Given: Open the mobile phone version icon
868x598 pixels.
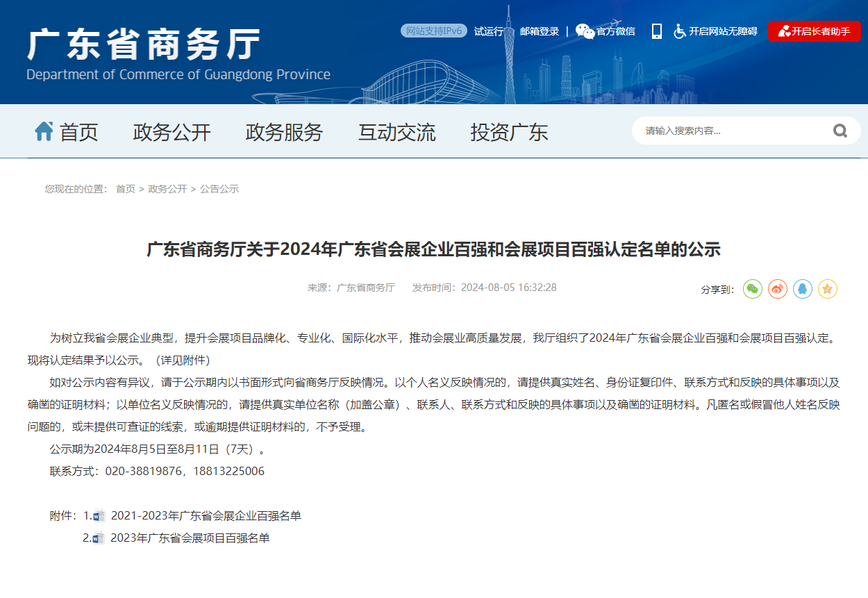Looking at the screenshot, I should [656, 31].
